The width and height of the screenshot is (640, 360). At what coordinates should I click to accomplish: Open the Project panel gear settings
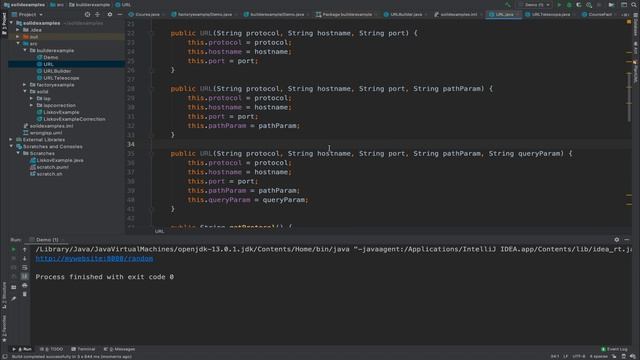(109, 14)
